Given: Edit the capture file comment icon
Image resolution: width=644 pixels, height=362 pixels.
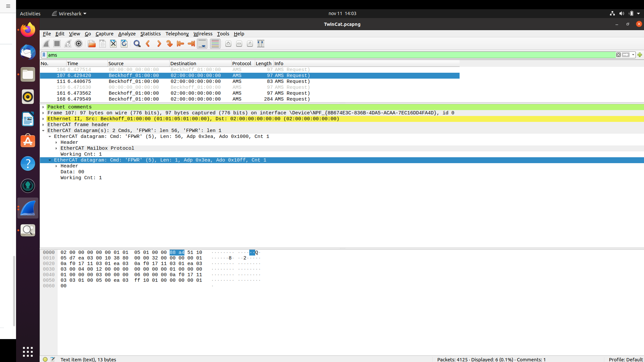Looking at the screenshot, I should (x=53, y=359).
